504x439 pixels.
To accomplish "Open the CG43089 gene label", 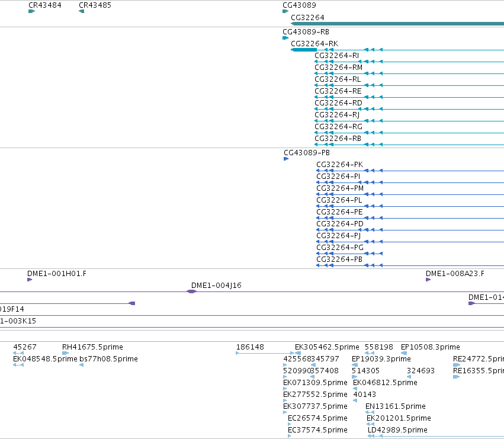I will 299,5.
